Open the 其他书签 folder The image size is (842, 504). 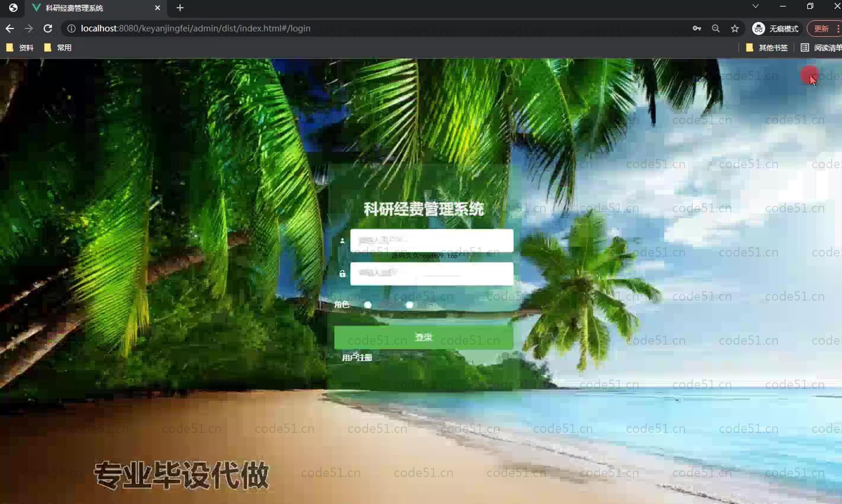[767, 48]
